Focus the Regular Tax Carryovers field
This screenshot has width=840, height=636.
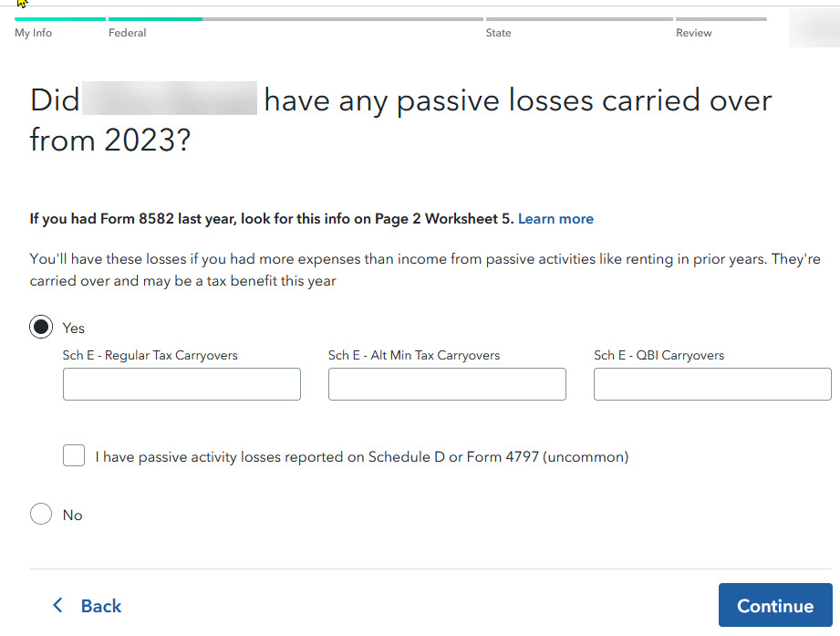tap(181, 384)
